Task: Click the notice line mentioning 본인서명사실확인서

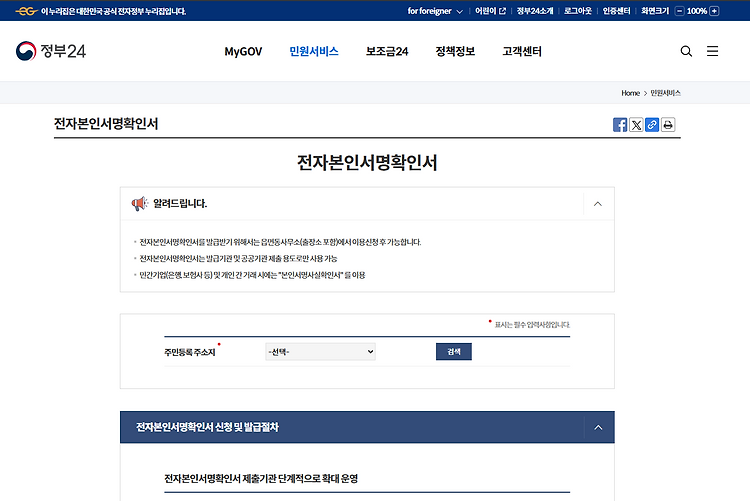Action: pyautogui.click(x=252, y=275)
